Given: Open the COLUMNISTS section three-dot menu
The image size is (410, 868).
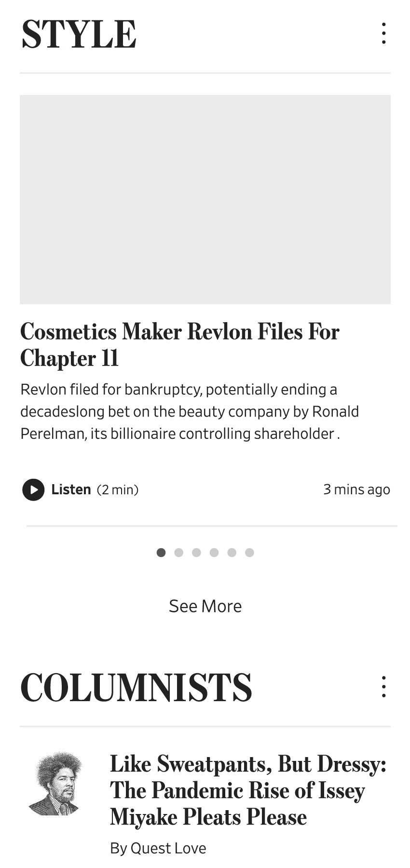Looking at the screenshot, I should (383, 686).
